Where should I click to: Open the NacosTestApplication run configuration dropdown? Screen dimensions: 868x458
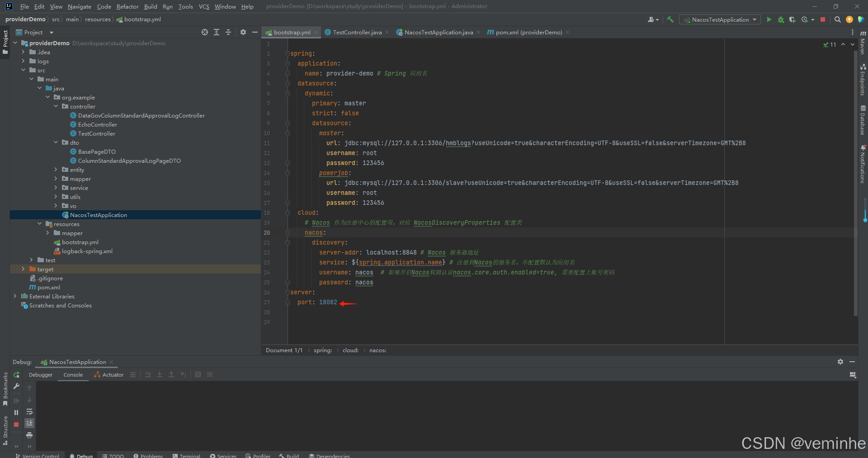click(720, 19)
